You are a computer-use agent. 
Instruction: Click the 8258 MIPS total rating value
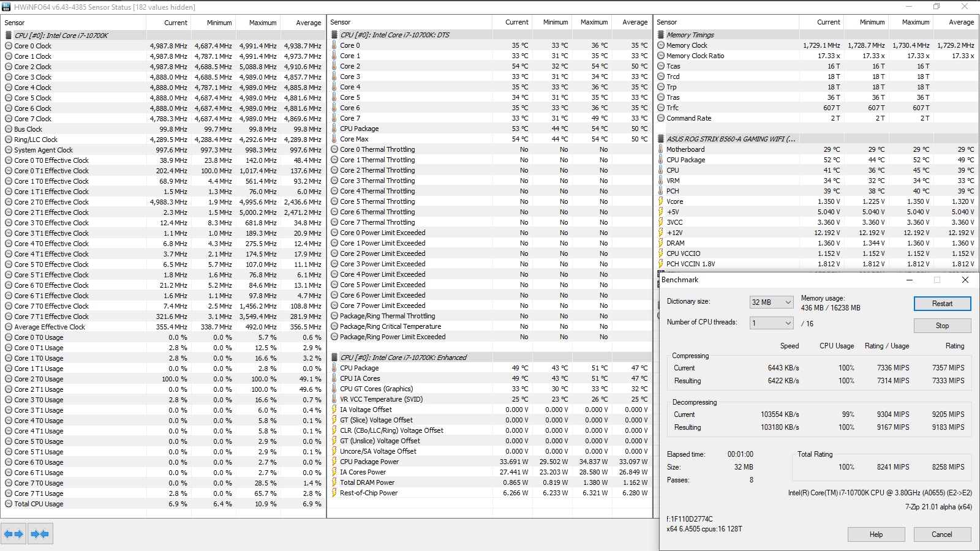click(948, 467)
